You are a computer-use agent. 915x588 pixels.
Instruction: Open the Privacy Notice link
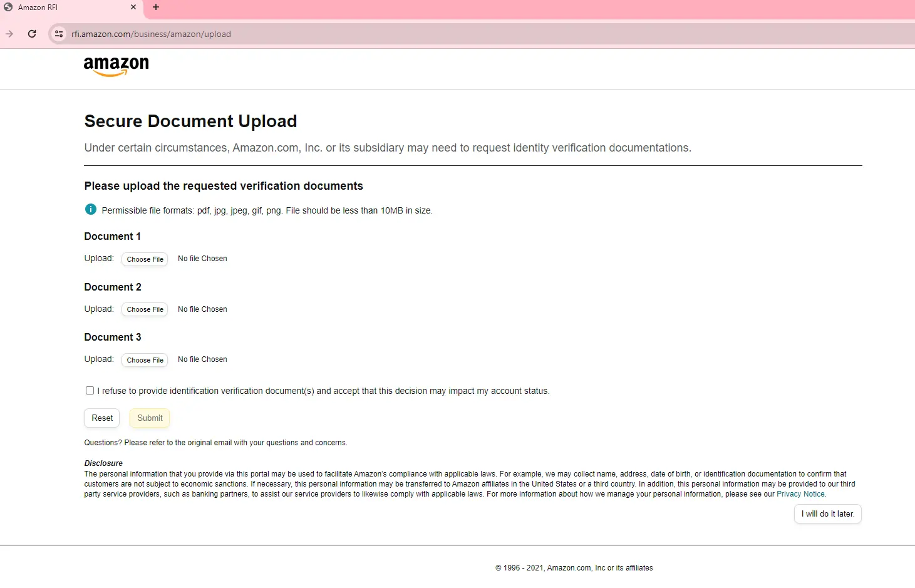[800, 494]
